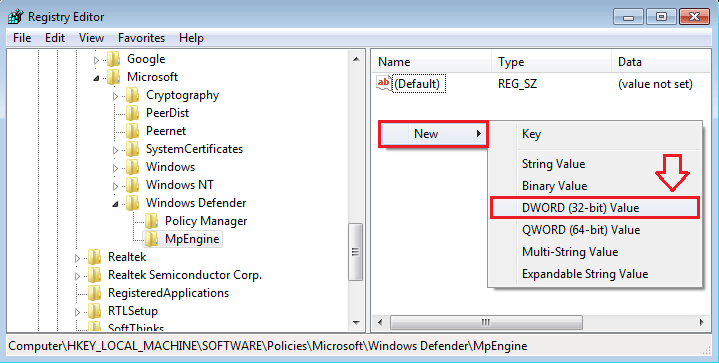Select the (Default) value name

tap(417, 84)
